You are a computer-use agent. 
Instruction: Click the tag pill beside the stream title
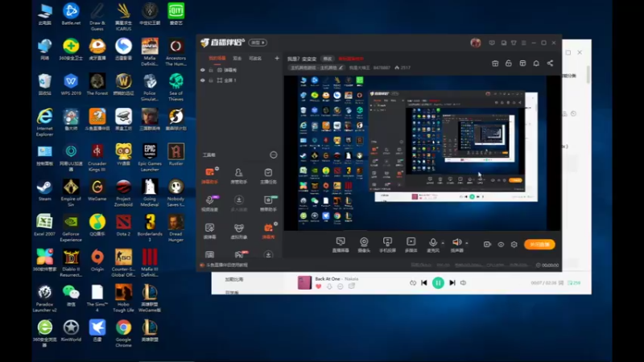click(x=328, y=59)
